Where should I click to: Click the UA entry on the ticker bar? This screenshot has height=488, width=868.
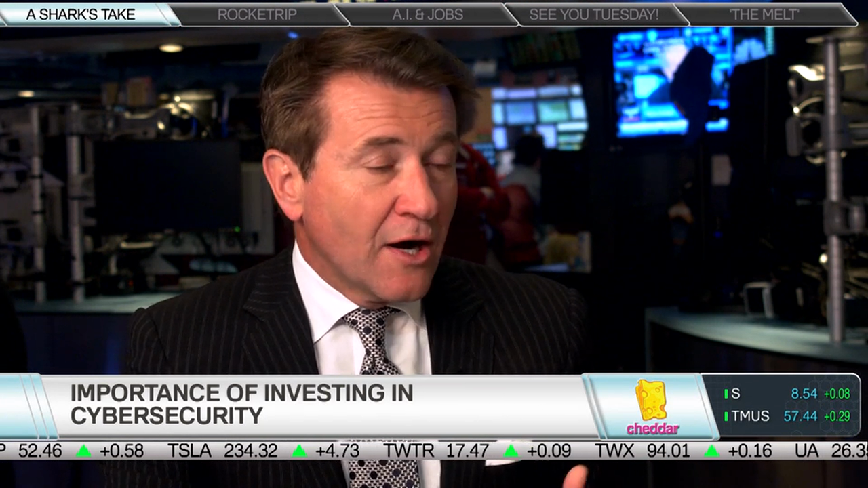tap(807, 451)
